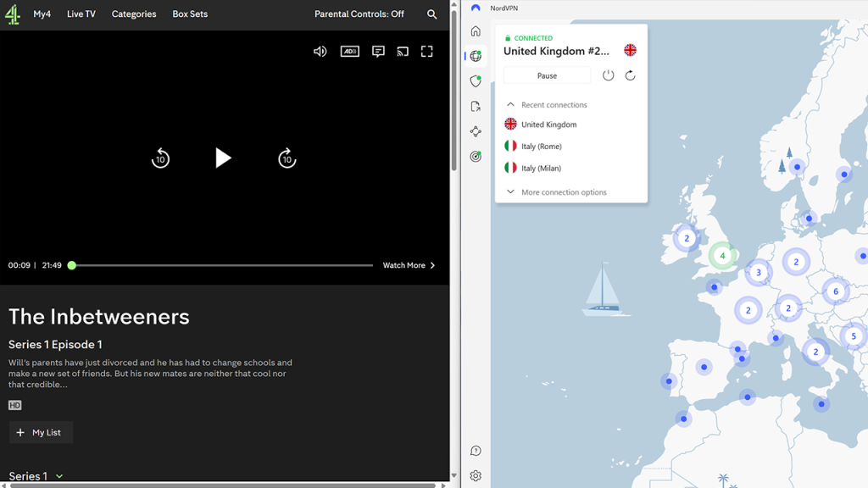868x488 pixels.
Task: Add show to My List
Action: [x=41, y=433]
